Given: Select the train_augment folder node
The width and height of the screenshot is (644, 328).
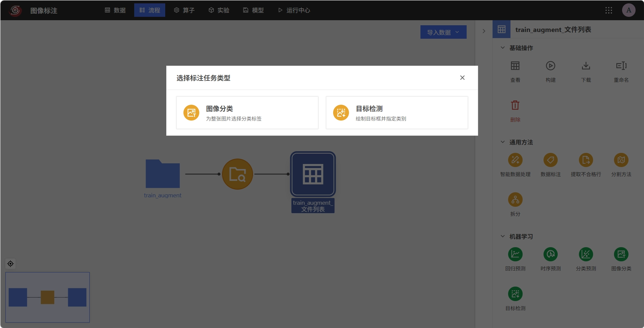Looking at the screenshot, I should click(x=163, y=174).
